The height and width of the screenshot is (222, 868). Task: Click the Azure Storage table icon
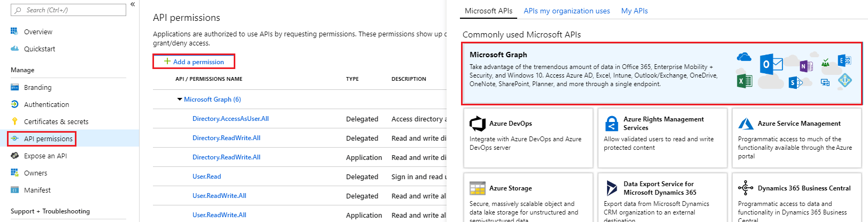click(x=477, y=188)
